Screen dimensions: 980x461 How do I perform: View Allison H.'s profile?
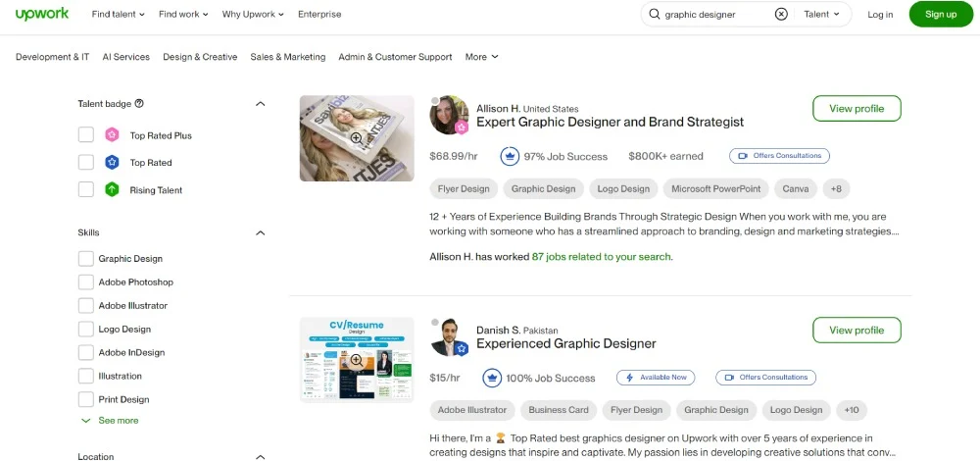(x=856, y=109)
